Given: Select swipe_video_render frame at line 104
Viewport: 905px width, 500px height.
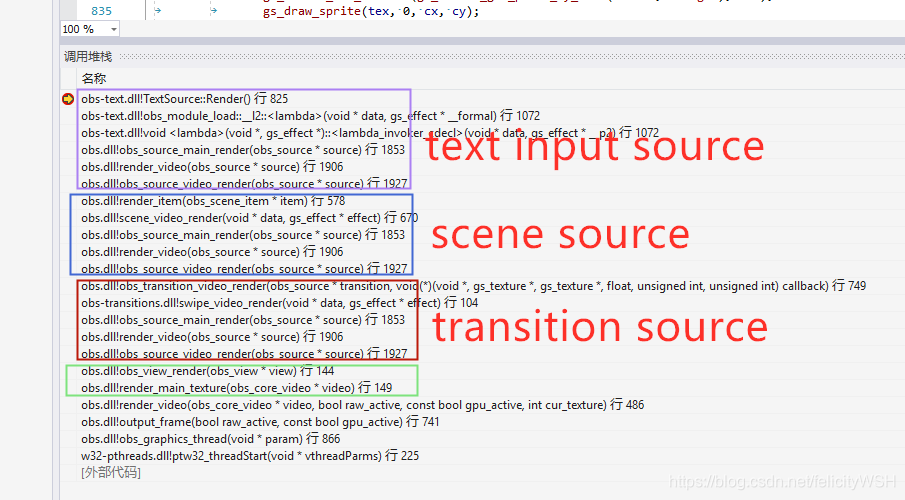Looking at the screenshot, I should pos(279,303).
